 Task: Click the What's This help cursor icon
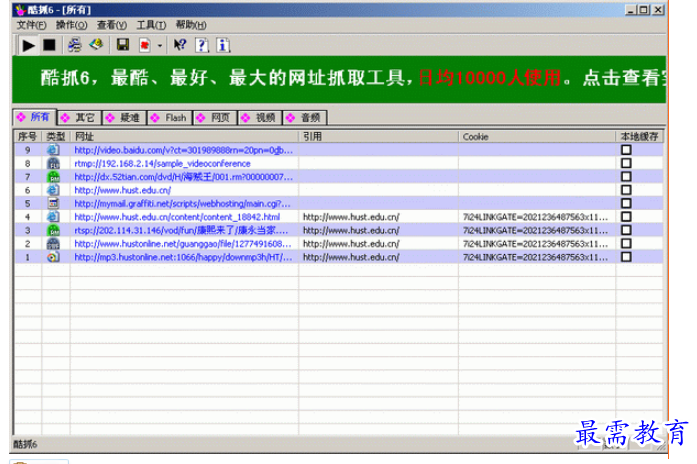pyautogui.click(x=180, y=45)
